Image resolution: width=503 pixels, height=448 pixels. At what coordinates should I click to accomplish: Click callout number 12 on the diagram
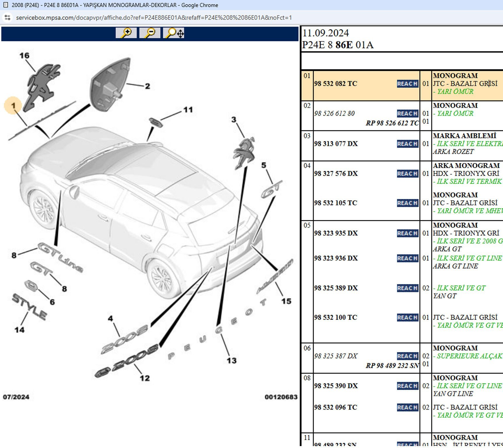(x=145, y=378)
